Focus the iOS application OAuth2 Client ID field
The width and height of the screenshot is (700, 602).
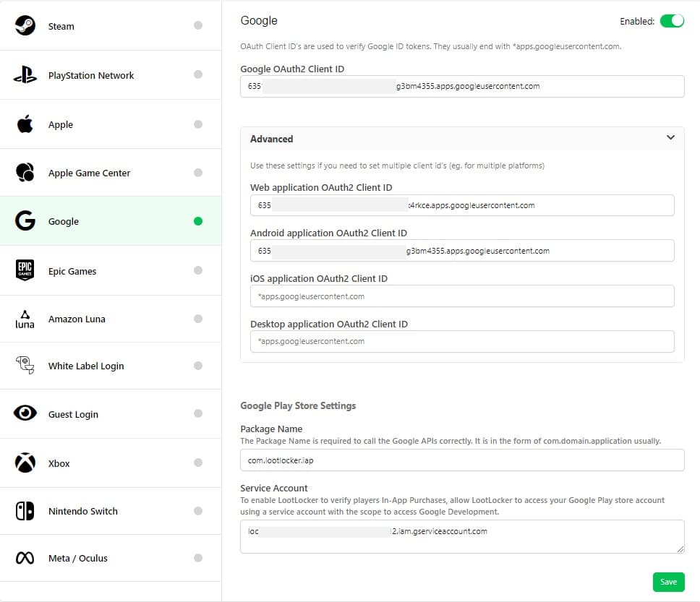pos(462,296)
